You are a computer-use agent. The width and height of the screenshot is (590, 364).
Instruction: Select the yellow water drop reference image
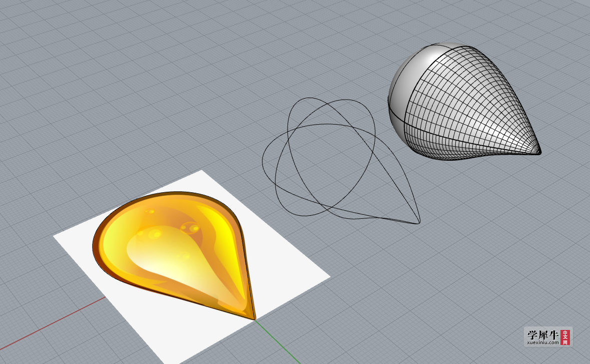(x=174, y=255)
